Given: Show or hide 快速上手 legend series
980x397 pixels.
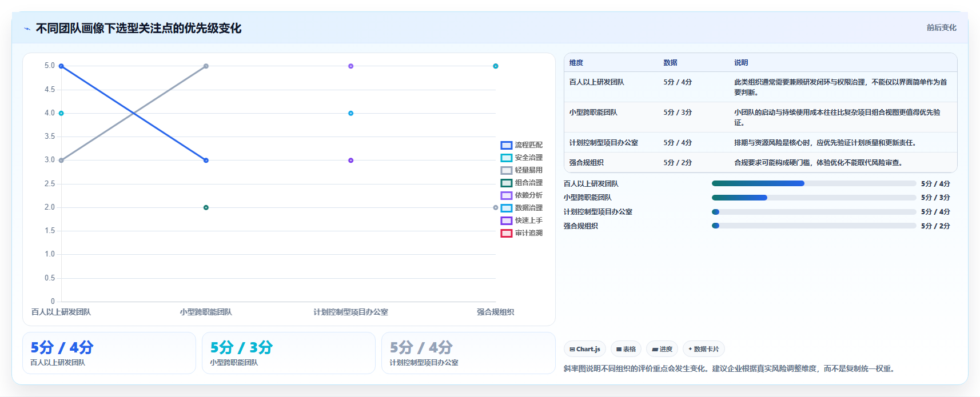Looking at the screenshot, I should pyautogui.click(x=521, y=220).
